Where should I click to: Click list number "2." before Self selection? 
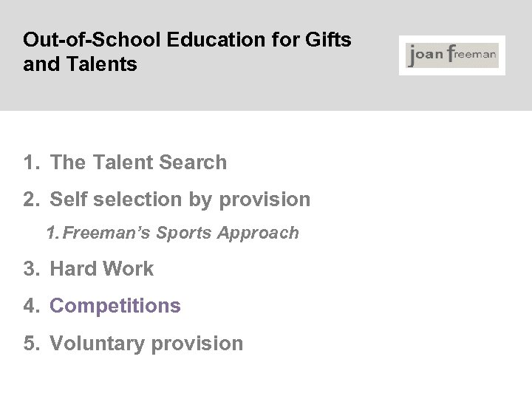click(x=31, y=199)
